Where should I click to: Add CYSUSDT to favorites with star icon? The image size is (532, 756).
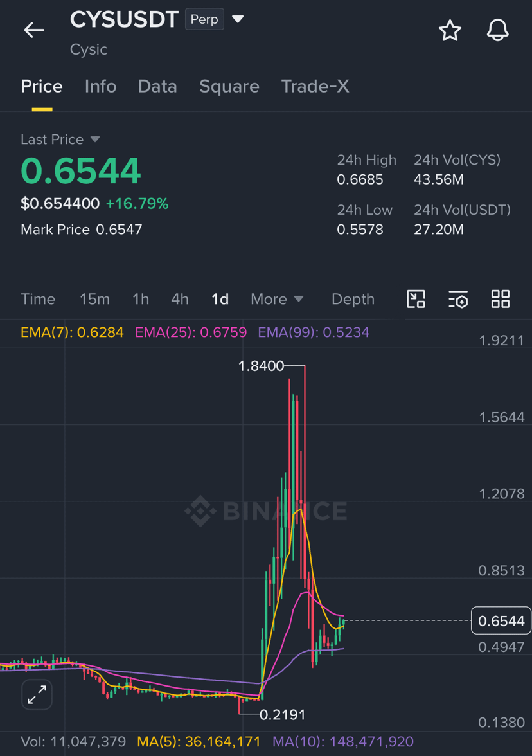point(450,30)
